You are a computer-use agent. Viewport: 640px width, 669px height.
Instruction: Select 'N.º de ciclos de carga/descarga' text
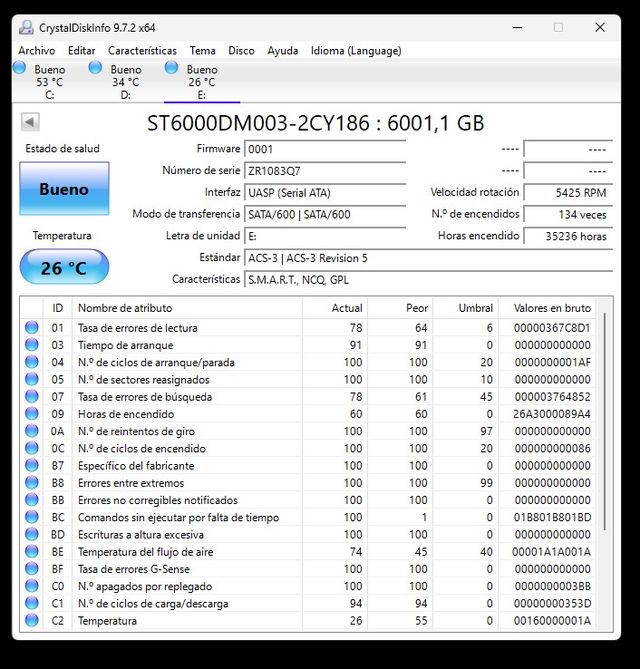pyautogui.click(x=153, y=604)
